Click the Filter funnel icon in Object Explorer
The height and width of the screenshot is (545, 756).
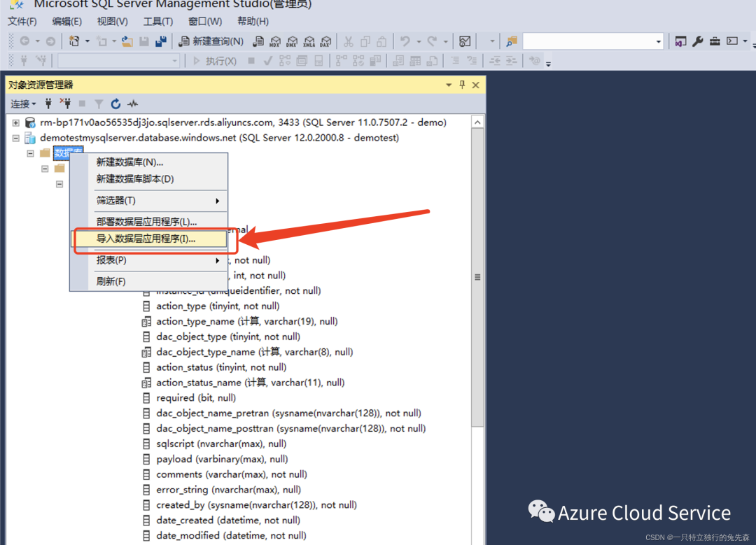[99, 104]
